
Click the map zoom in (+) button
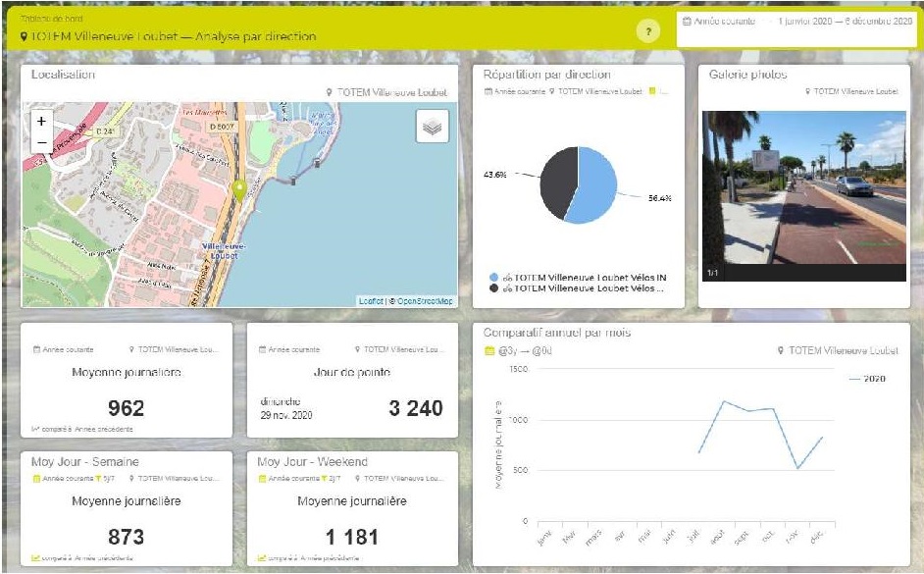(41, 123)
